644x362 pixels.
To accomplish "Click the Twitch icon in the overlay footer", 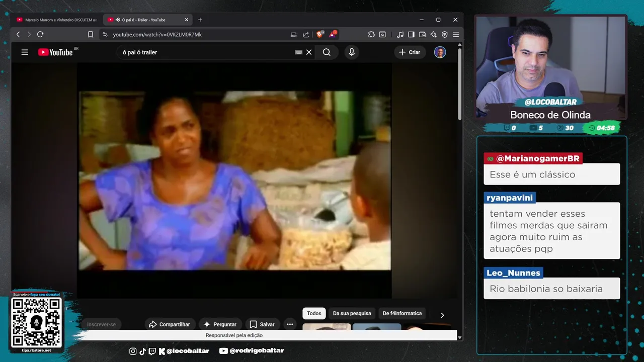I will 152,351.
